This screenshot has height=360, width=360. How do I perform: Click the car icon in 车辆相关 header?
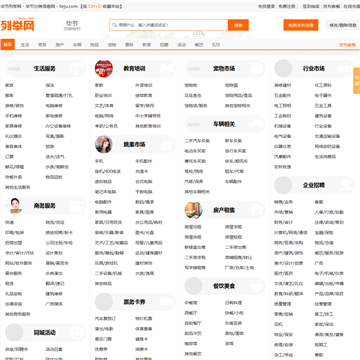pos(256,124)
